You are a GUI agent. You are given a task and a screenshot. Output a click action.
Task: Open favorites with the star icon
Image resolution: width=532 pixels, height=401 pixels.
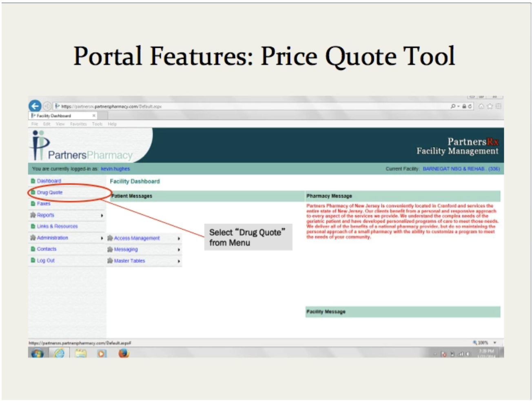click(x=490, y=106)
